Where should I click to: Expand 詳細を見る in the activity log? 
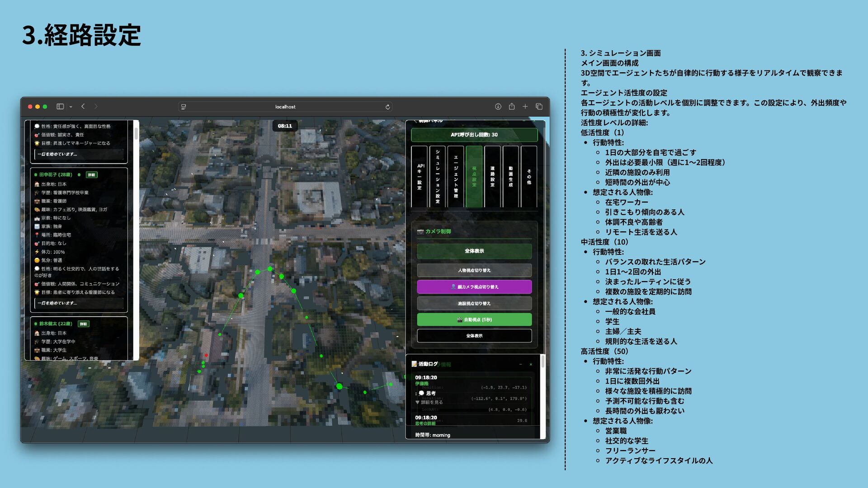[429, 402]
